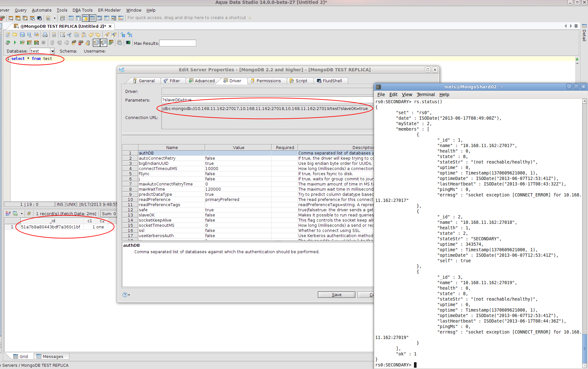The width and height of the screenshot is (588, 369).
Task: Open the DBA Tools menu
Action: click(82, 10)
